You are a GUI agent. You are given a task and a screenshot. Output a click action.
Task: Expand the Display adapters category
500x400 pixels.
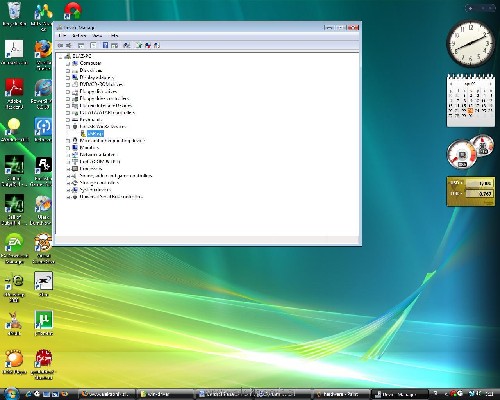click(68, 78)
